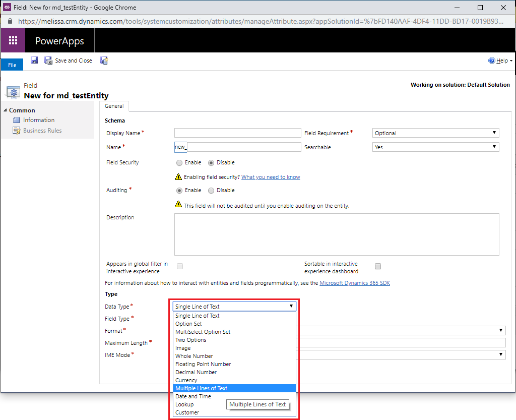
Task: Choose Single Line of Text option
Action: point(235,316)
